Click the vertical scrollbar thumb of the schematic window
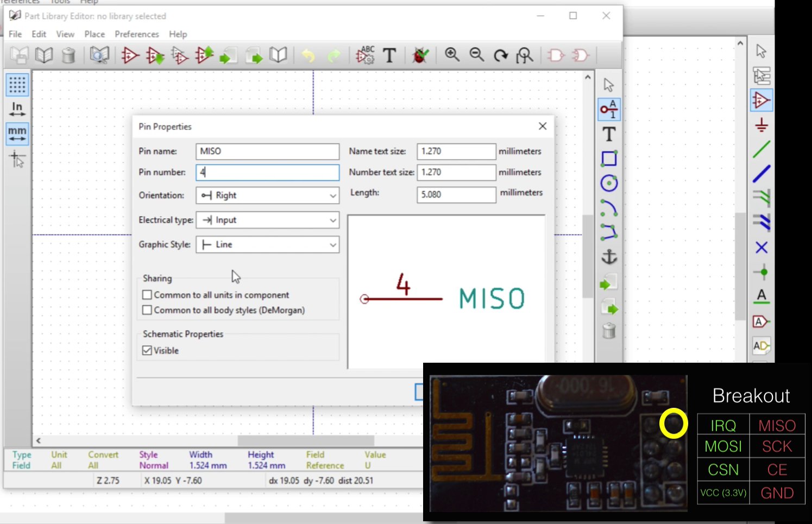Image resolution: width=812 pixels, height=524 pixels. pos(740,266)
